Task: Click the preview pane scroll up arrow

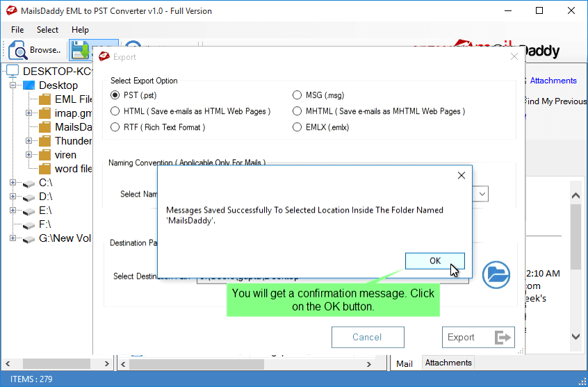Action: (575, 195)
